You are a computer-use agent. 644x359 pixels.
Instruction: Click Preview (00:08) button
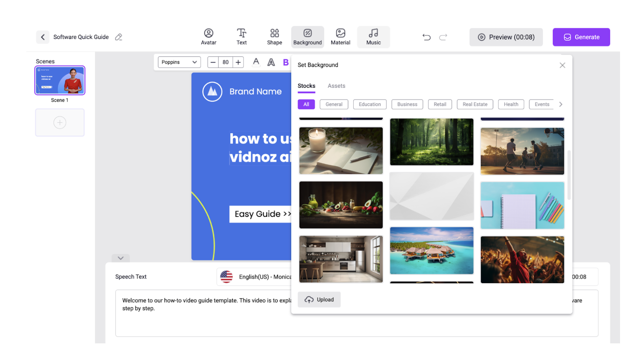[x=506, y=37]
